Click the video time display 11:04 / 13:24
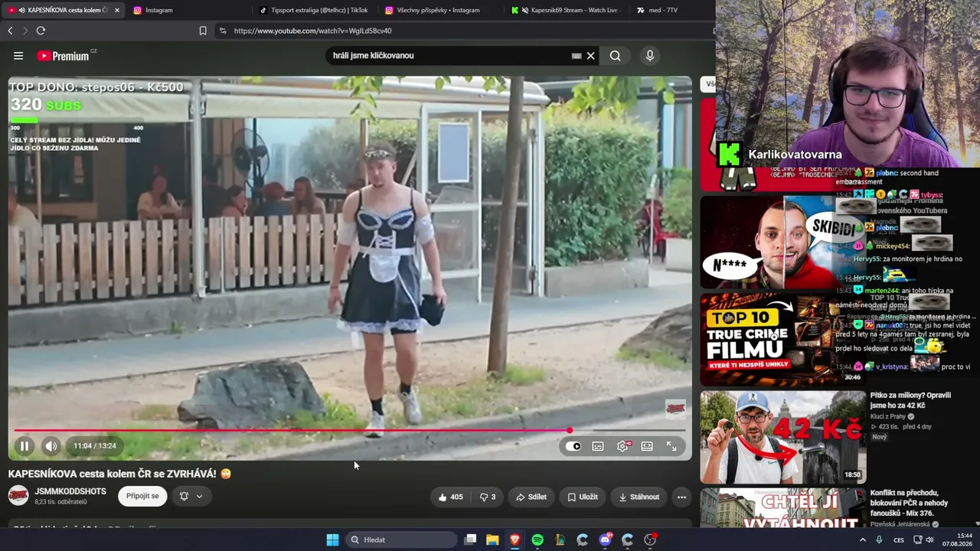This screenshot has width=980, height=551. coord(95,446)
